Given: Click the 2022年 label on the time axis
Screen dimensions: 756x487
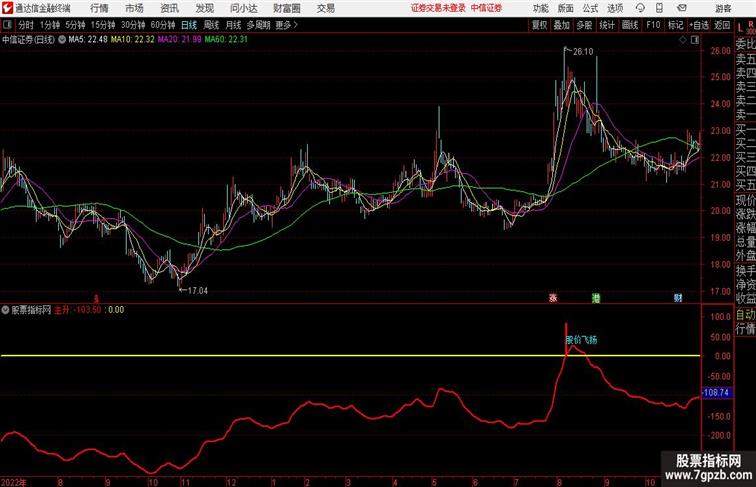Looking at the screenshot, I should [14, 482].
